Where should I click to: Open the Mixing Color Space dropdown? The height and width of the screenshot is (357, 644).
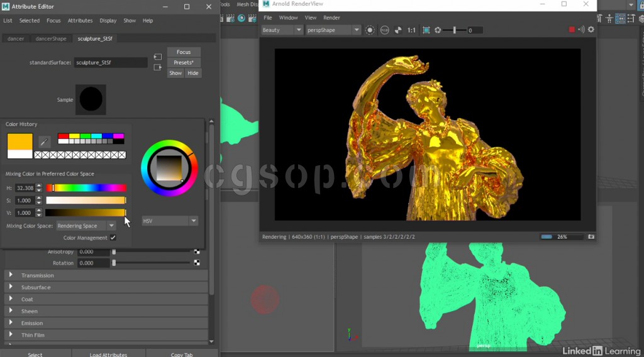(x=86, y=226)
